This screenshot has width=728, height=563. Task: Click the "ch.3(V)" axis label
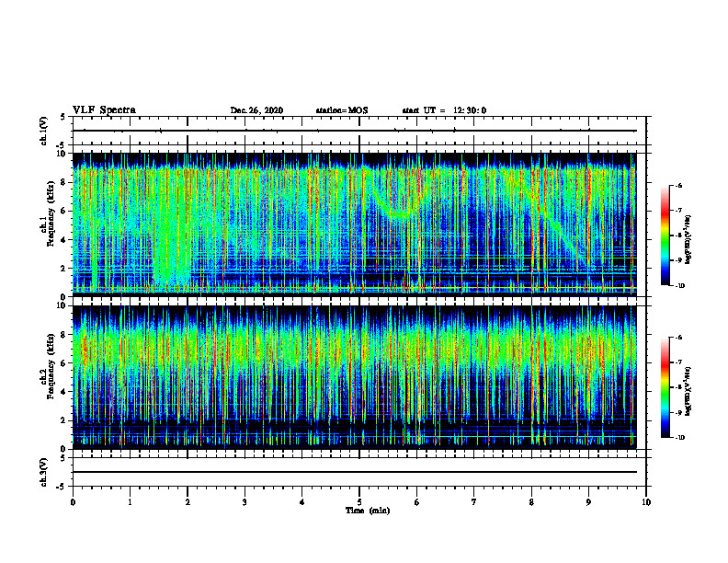click(x=43, y=472)
